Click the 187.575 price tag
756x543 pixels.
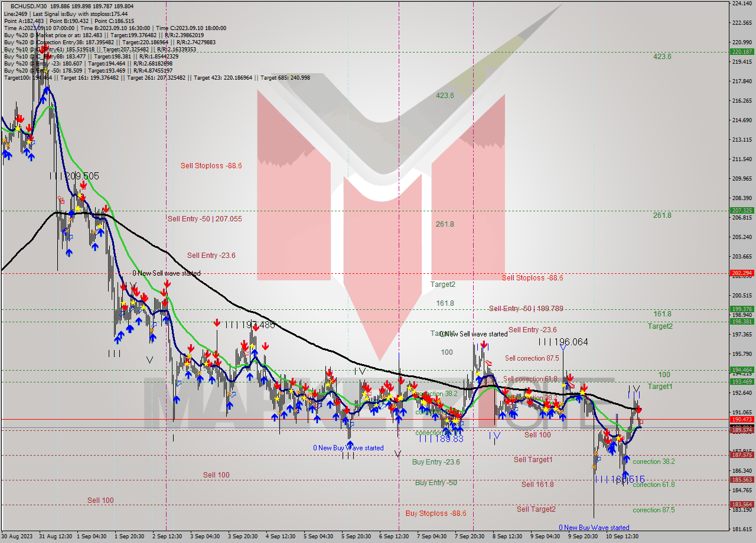click(x=742, y=455)
